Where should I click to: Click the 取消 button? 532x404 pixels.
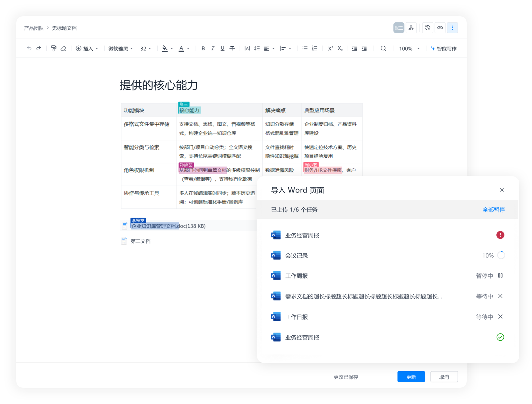pos(444,376)
